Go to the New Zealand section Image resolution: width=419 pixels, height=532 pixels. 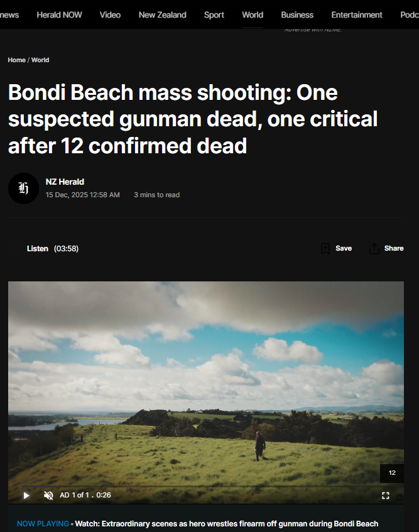(x=163, y=15)
